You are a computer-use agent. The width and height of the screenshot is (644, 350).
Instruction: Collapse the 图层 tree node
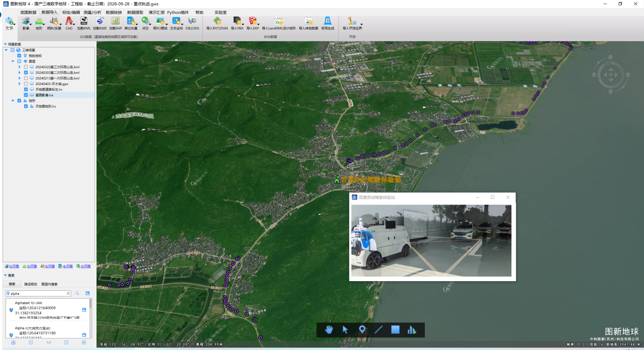(x=13, y=62)
